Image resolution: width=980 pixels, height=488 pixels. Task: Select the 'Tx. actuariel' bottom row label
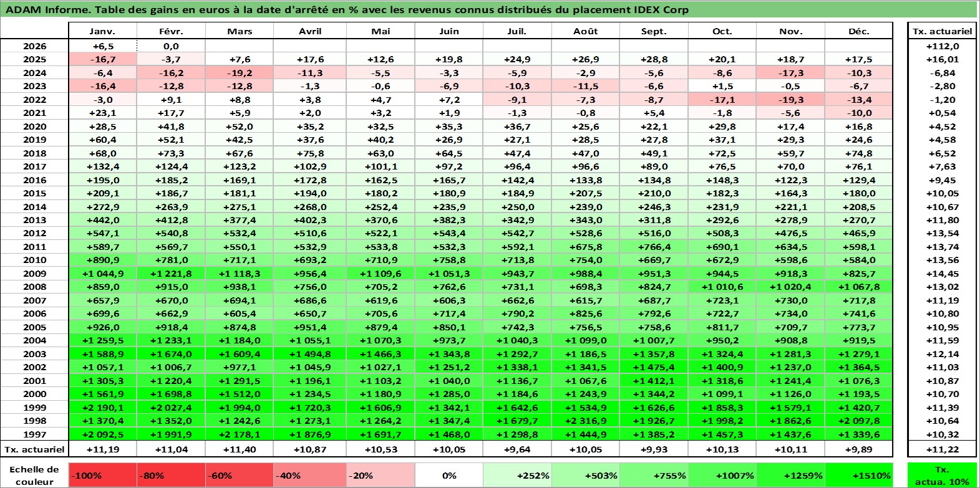click(34, 449)
